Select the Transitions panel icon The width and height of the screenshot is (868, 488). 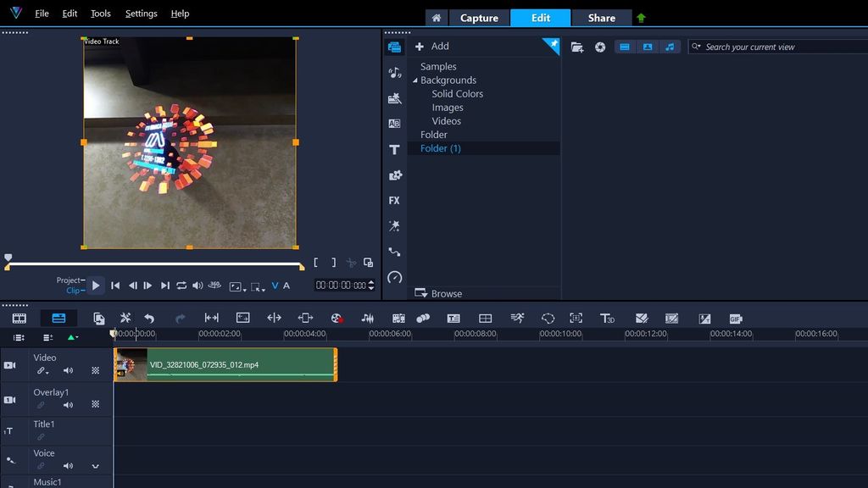394,124
